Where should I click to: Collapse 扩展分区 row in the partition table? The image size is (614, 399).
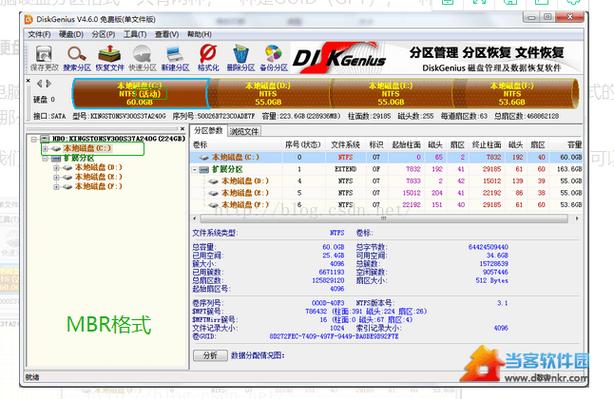pos(195,170)
